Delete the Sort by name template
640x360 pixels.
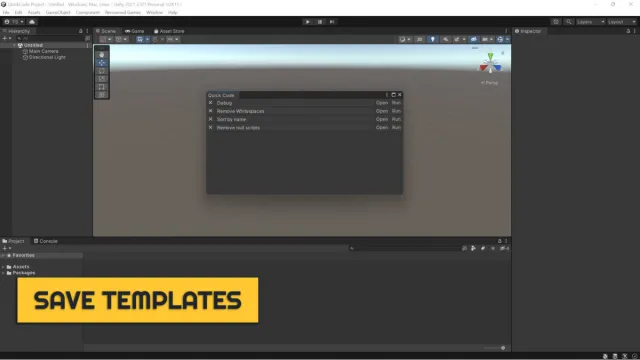211,119
